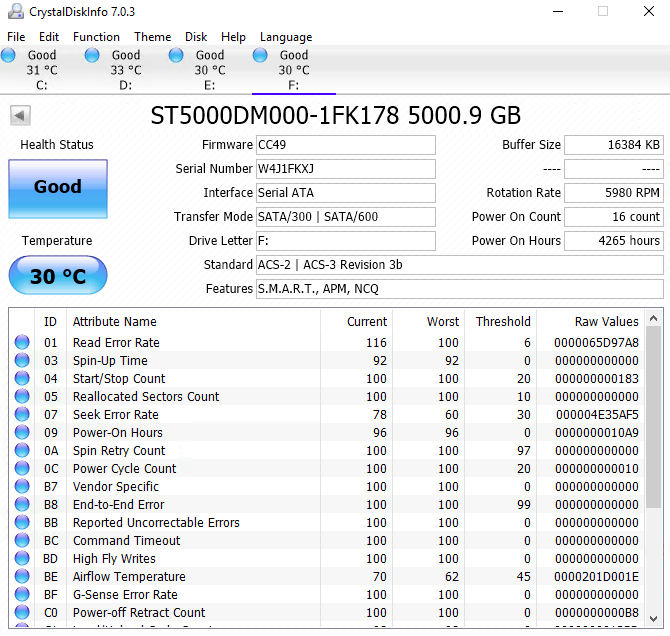Click the previous disk arrow button
Viewport: 670px width, 636px height.
pos(20,116)
